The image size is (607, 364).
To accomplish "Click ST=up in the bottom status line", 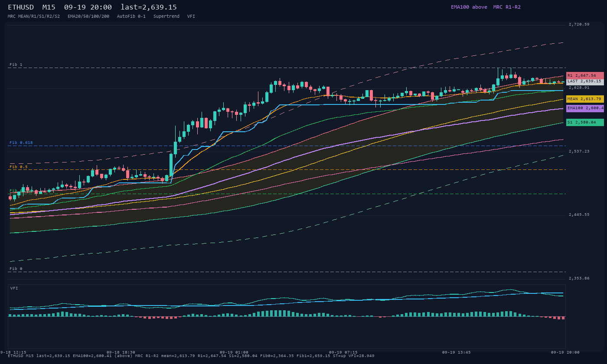I will point(339,356).
